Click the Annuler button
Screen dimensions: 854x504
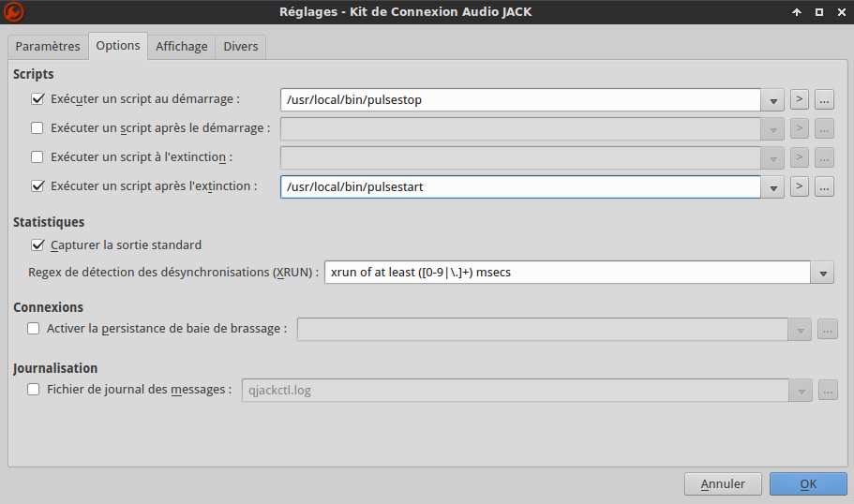point(723,483)
